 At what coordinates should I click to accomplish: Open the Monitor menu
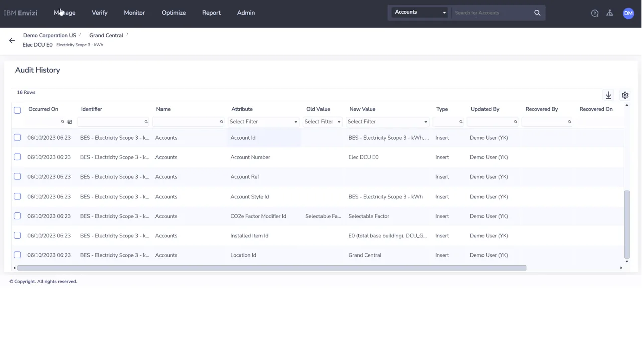134,13
